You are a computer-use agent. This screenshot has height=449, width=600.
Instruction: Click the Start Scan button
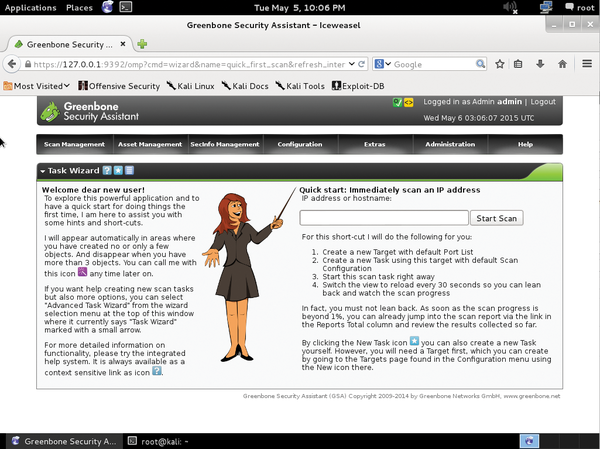(496, 218)
